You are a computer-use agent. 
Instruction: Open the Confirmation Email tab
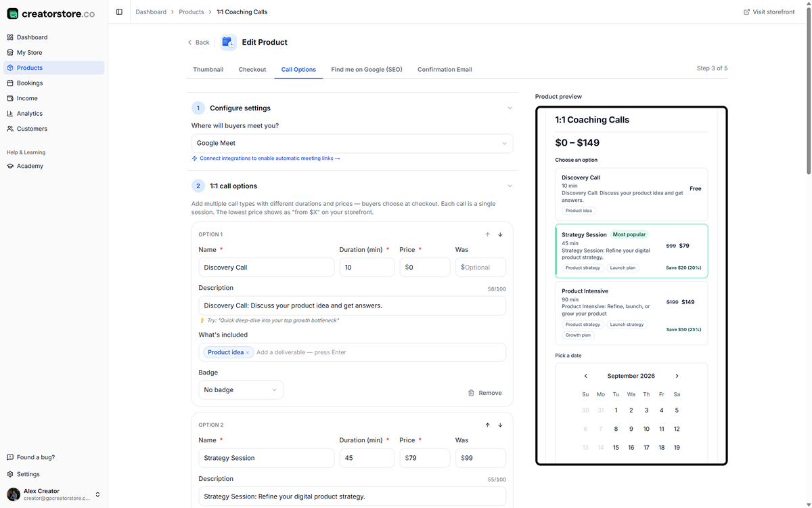[445, 69]
